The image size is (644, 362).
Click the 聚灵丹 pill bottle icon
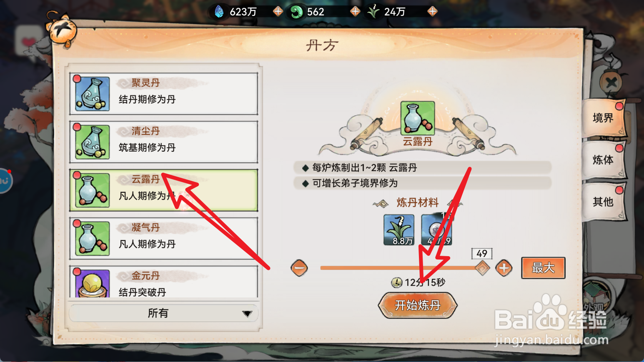tap(93, 94)
